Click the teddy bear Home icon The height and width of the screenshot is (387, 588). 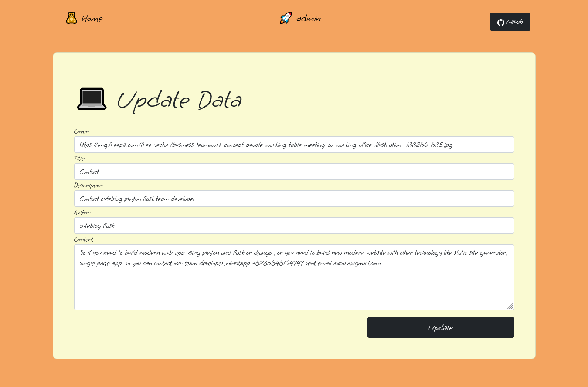(71, 18)
